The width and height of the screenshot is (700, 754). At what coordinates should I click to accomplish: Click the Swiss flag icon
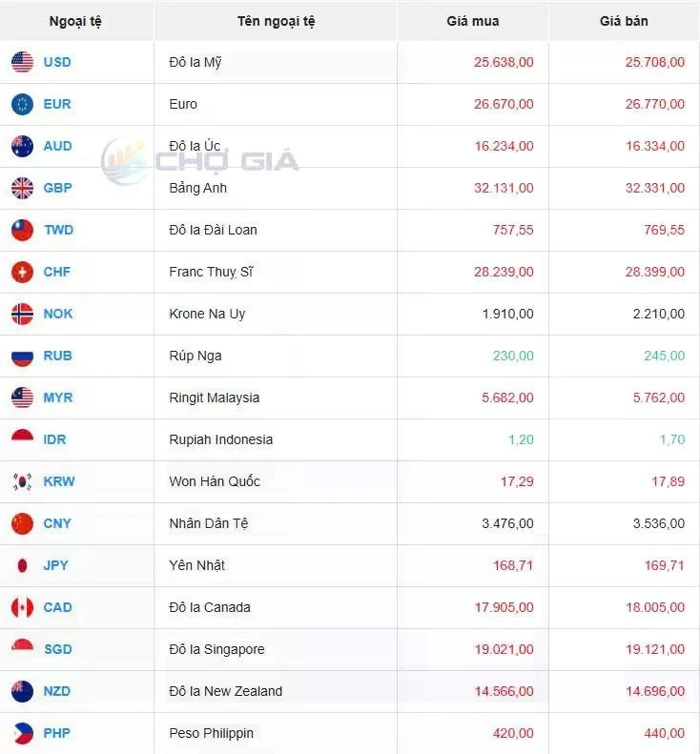coord(22,273)
